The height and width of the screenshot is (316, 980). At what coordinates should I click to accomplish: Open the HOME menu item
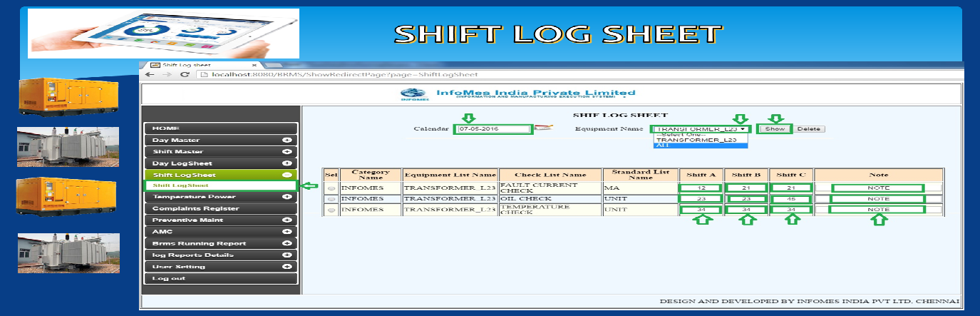[221, 128]
